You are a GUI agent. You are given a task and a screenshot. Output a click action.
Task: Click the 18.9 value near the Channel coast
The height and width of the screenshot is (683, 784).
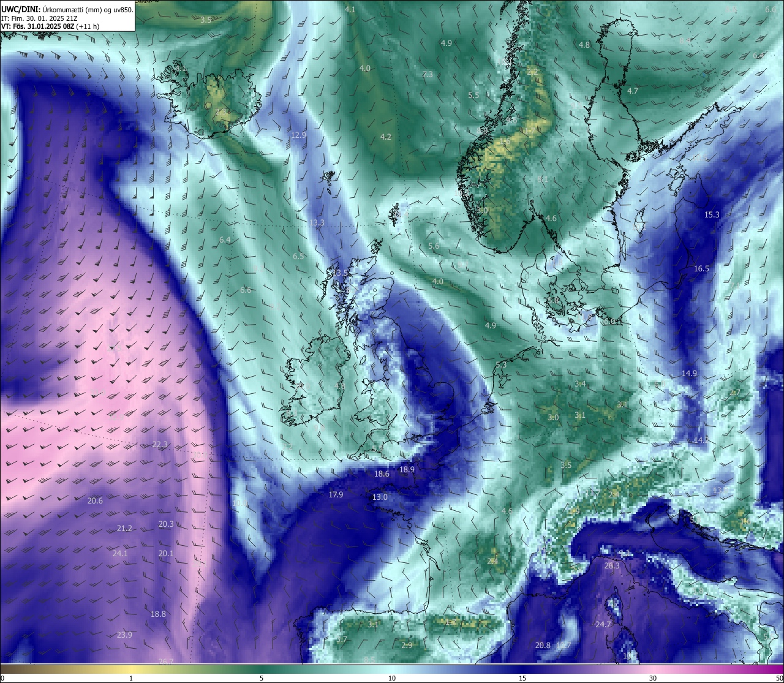click(x=407, y=469)
